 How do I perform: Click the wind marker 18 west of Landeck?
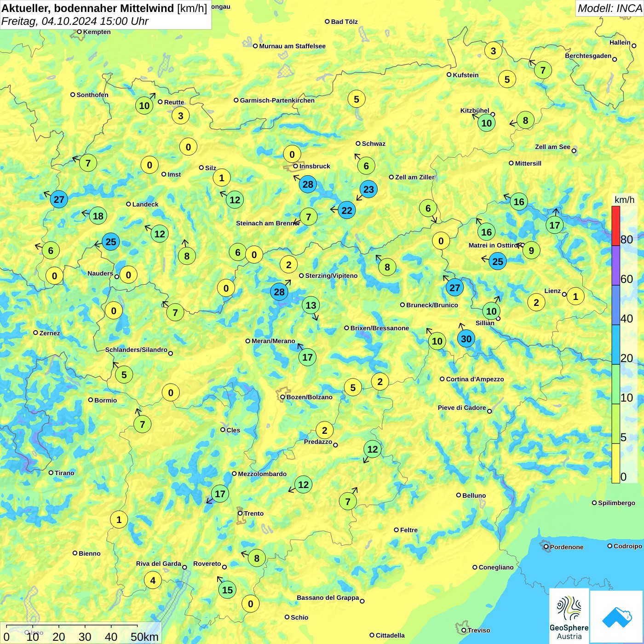coord(98,216)
